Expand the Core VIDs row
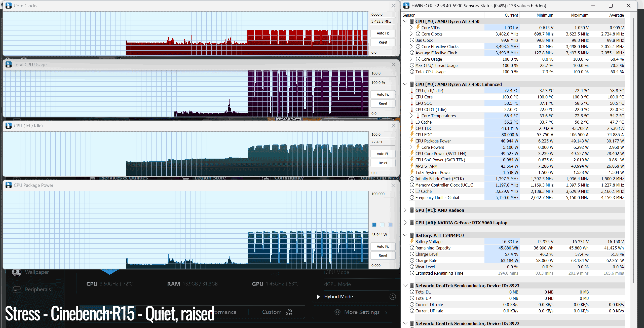 pyautogui.click(x=411, y=28)
